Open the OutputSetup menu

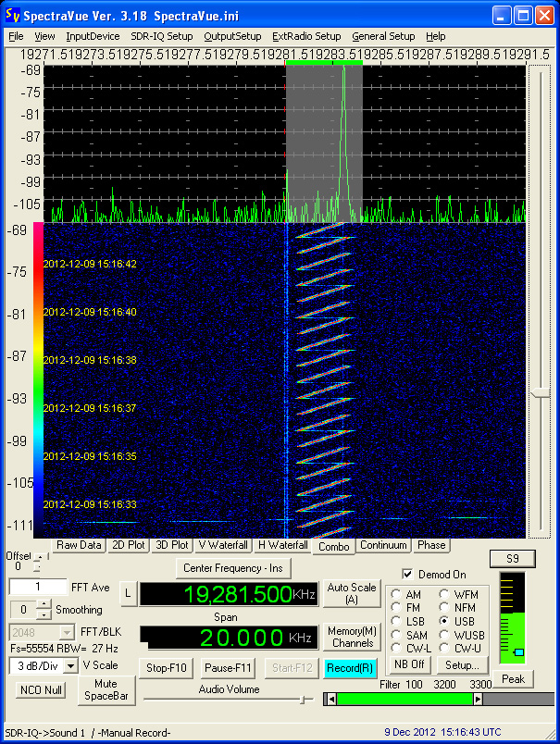click(232, 36)
